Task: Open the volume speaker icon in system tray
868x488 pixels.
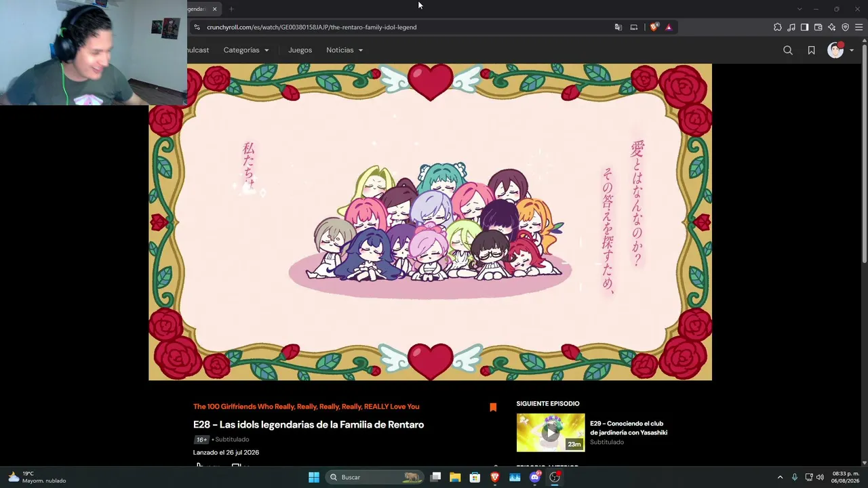Action: click(x=820, y=477)
